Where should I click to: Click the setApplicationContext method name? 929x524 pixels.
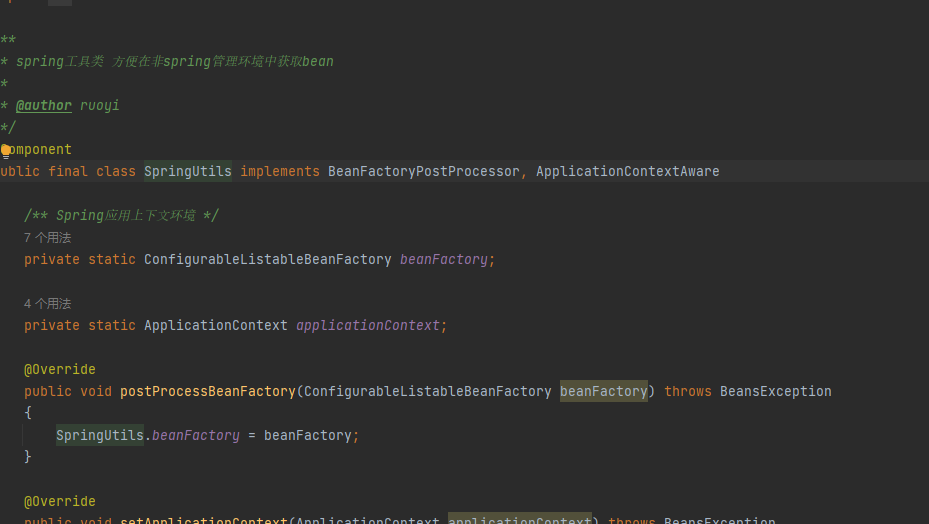(x=203, y=520)
